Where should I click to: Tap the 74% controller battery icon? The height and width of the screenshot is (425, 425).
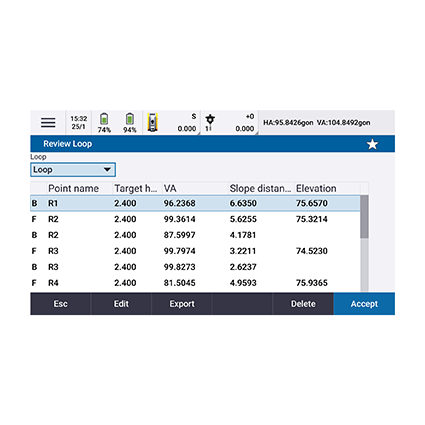104,119
